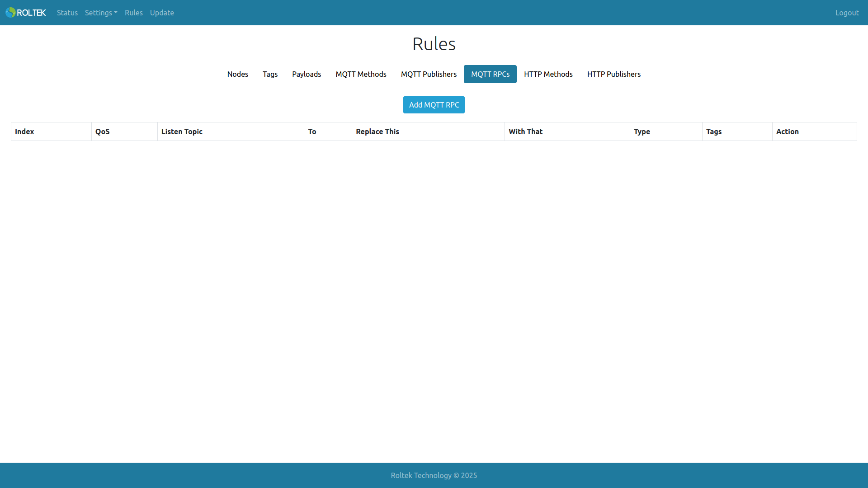The image size is (868, 488).
Task: Open the Update page
Action: pyautogui.click(x=162, y=13)
